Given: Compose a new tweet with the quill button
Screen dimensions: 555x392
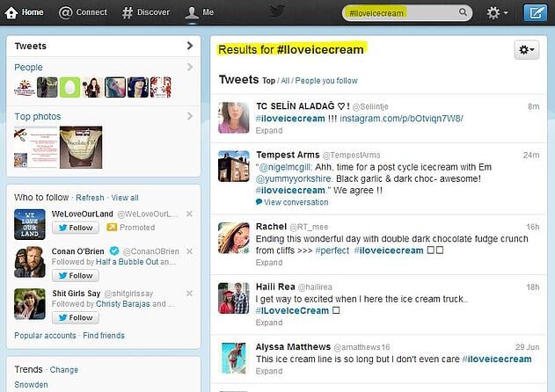Looking at the screenshot, I should pyautogui.click(x=535, y=12).
